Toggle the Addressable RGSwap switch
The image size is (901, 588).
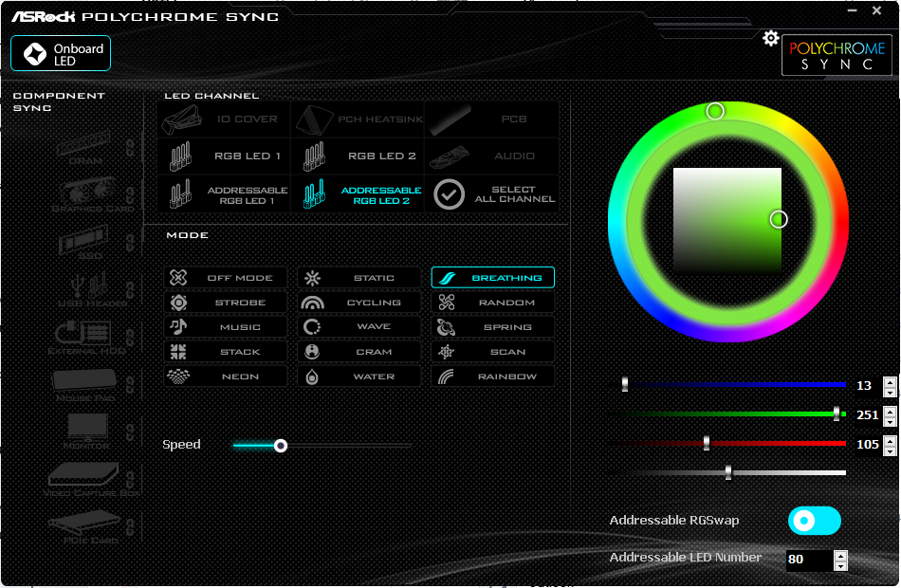click(x=815, y=521)
